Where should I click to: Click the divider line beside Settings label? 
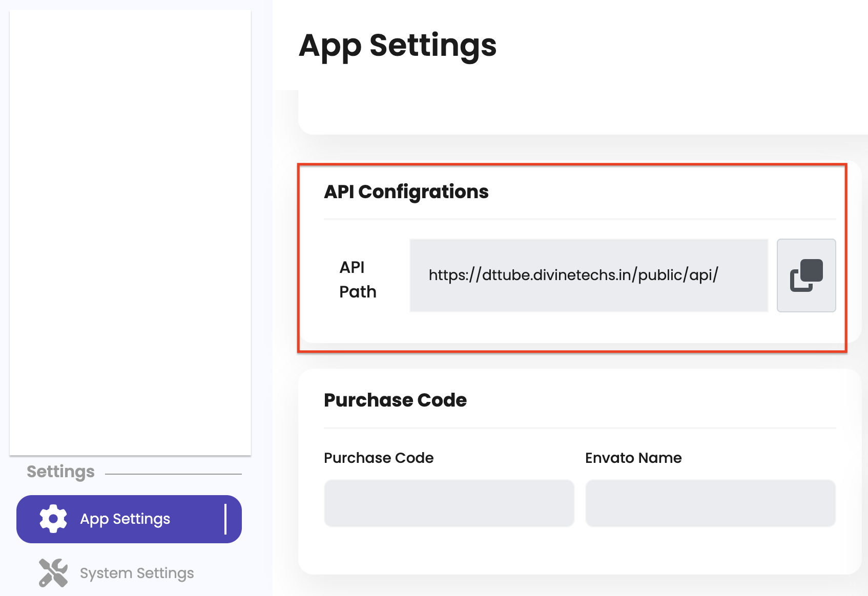(x=173, y=474)
